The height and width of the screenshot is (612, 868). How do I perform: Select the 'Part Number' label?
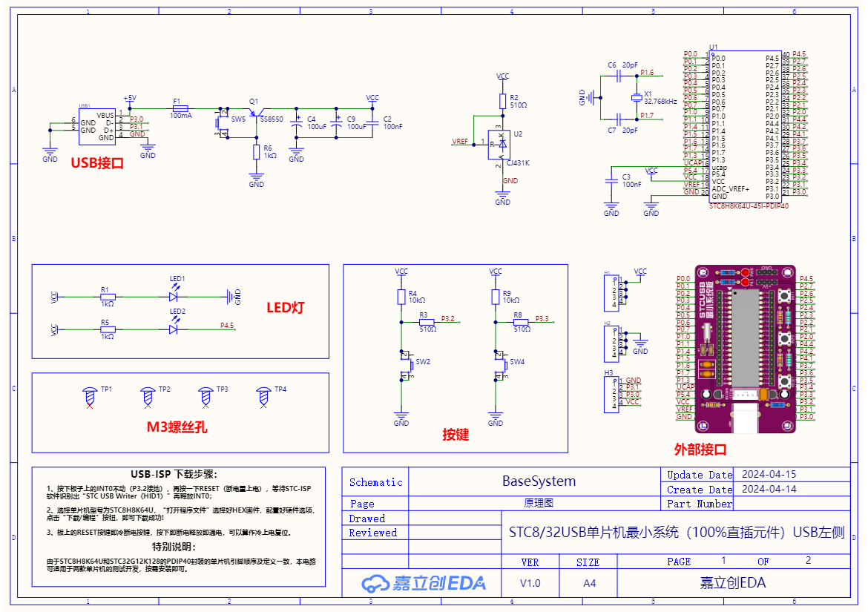(700, 504)
